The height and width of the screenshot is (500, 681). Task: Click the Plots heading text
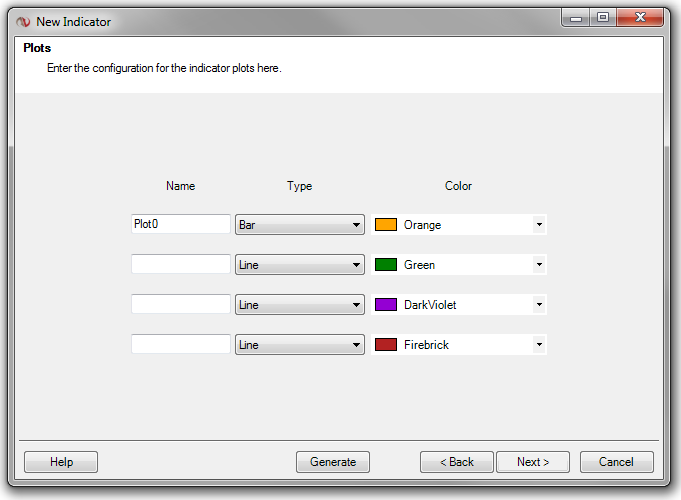[37, 48]
